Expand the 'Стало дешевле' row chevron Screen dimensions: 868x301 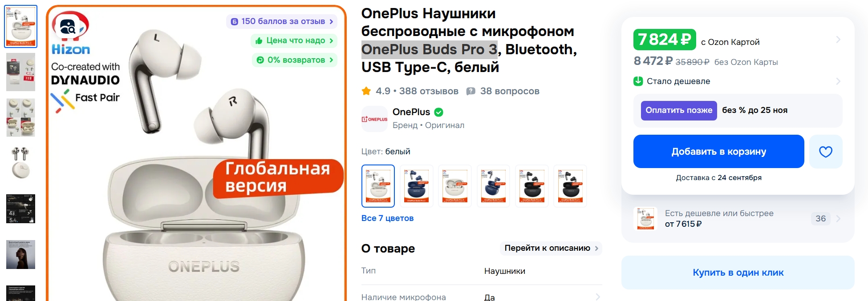[838, 81]
